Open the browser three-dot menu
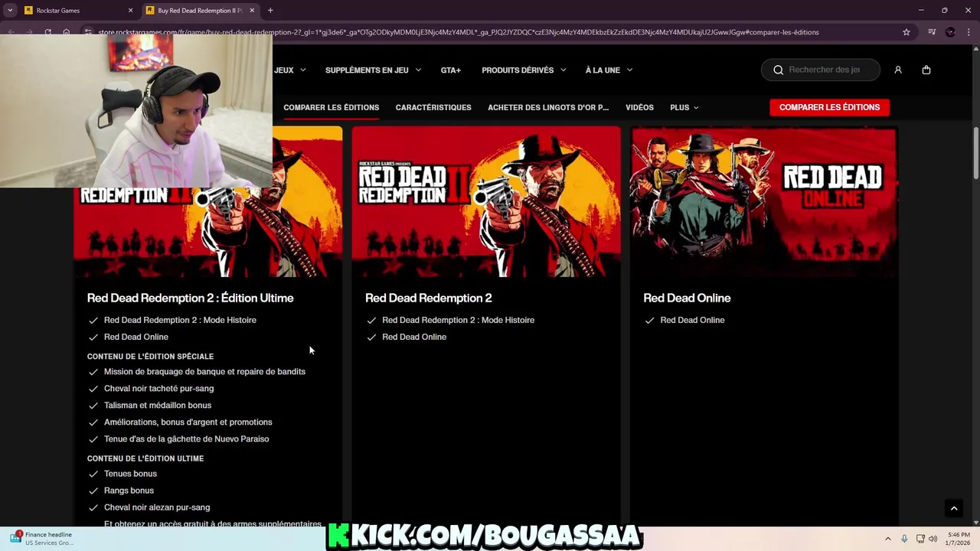This screenshot has height=551, width=980. point(968,32)
